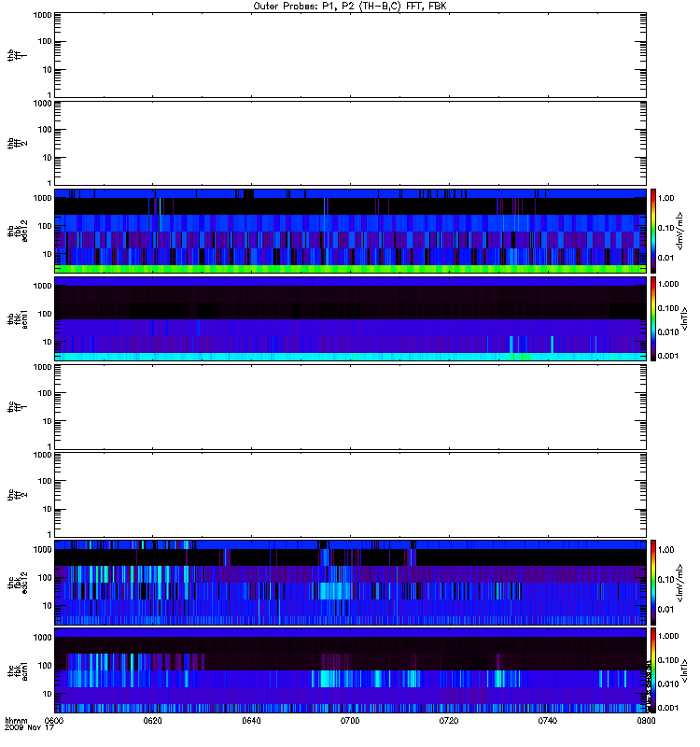Click the thc fbk scm1 spectrogram panel

[350, 670]
